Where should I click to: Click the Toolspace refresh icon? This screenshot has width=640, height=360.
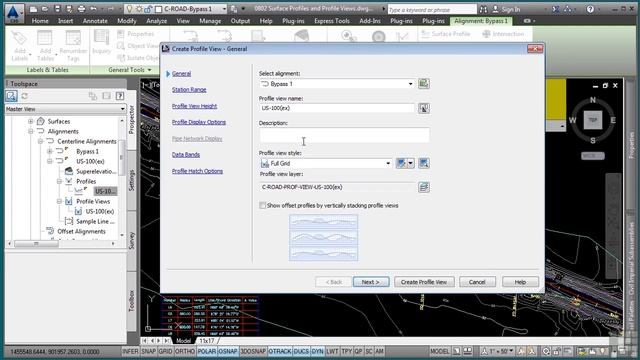tap(25, 96)
